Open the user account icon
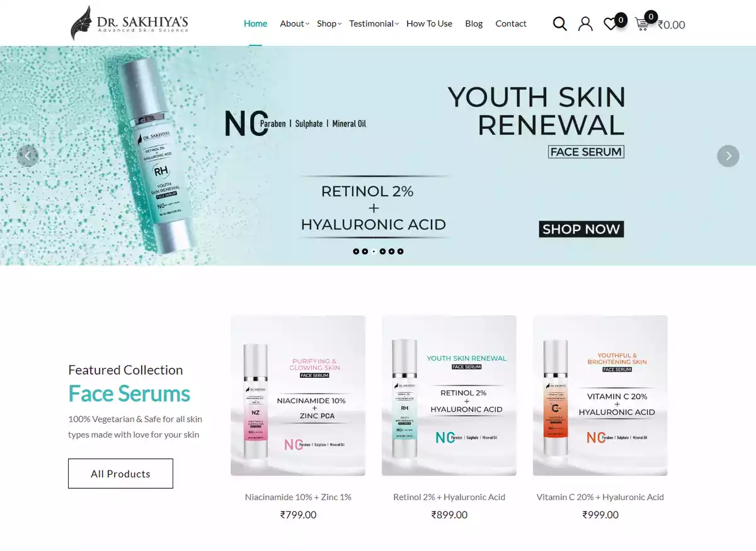The width and height of the screenshot is (756, 551). (585, 24)
